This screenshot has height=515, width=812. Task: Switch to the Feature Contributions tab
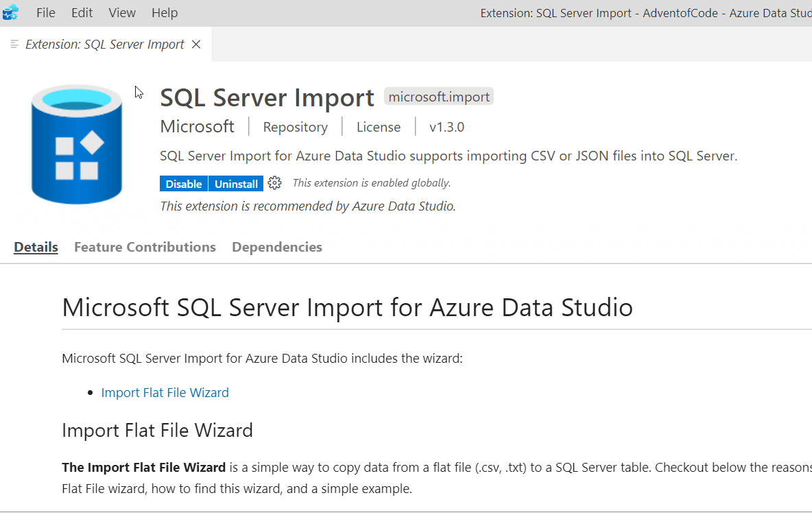tap(145, 247)
